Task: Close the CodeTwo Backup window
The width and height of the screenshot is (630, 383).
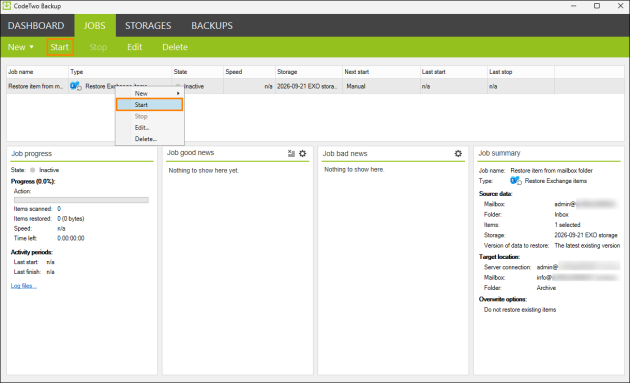Action: [x=620, y=6]
